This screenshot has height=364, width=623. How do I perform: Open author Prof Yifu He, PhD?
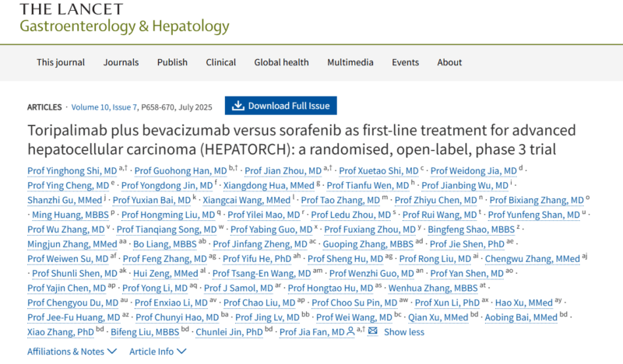[257, 259]
